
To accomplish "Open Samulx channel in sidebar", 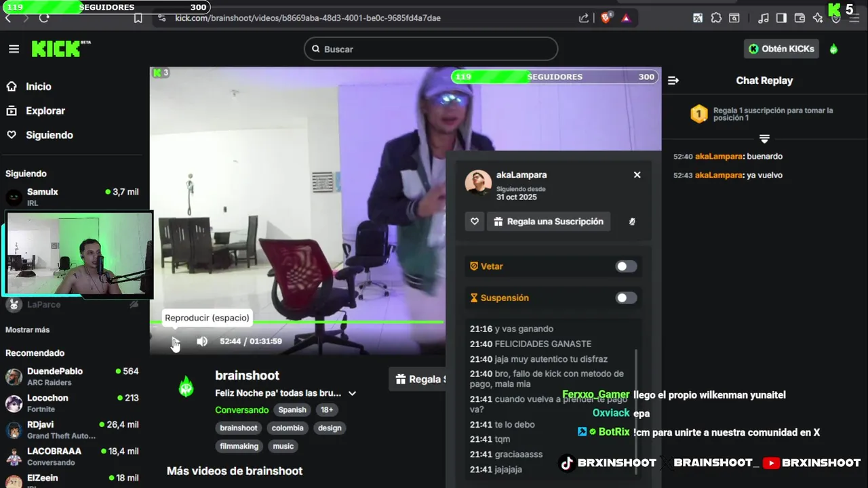I will pos(73,197).
